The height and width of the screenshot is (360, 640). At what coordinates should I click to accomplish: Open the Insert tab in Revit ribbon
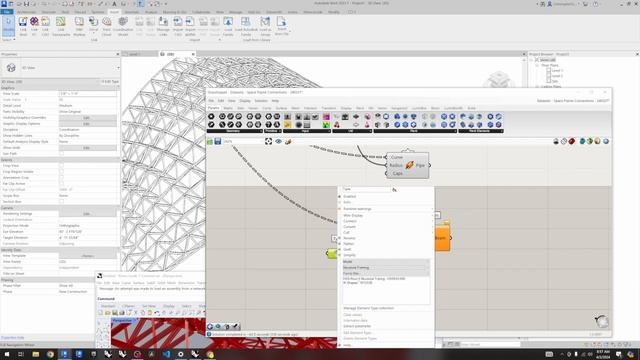pos(115,12)
